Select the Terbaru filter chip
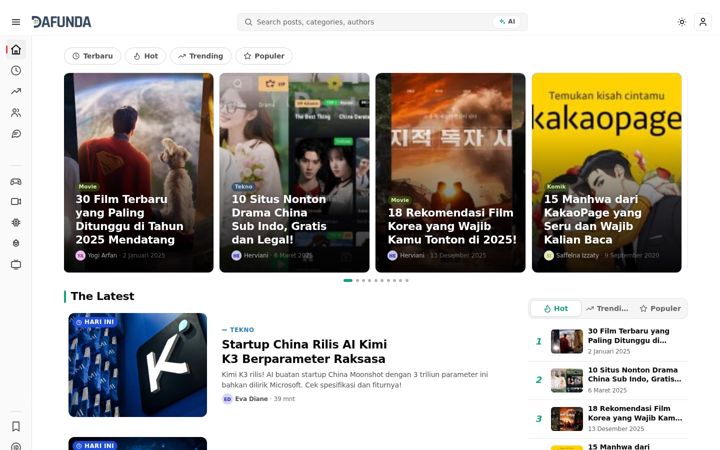This screenshot has height=450, width=720. point(93,56)
